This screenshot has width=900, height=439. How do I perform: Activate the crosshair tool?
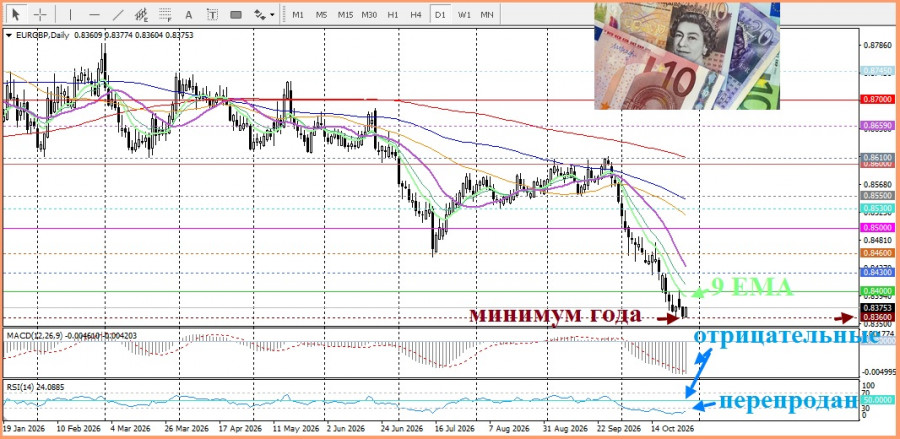(40, 14)
